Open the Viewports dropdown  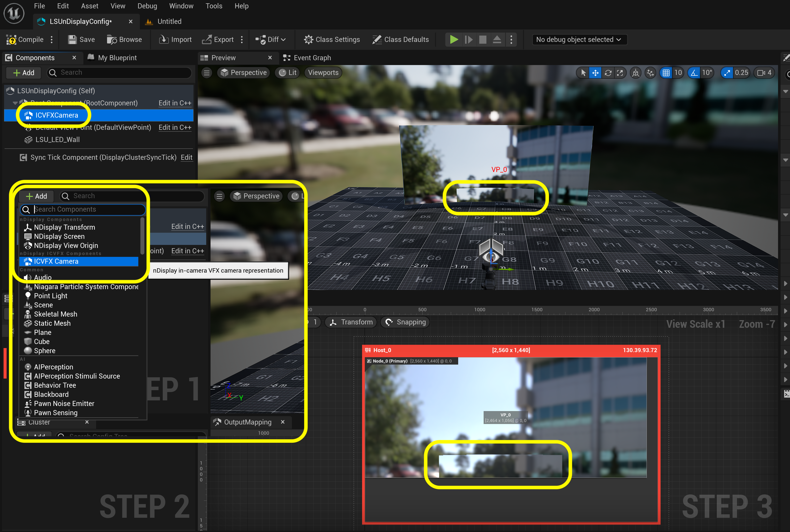click(323, 73)
